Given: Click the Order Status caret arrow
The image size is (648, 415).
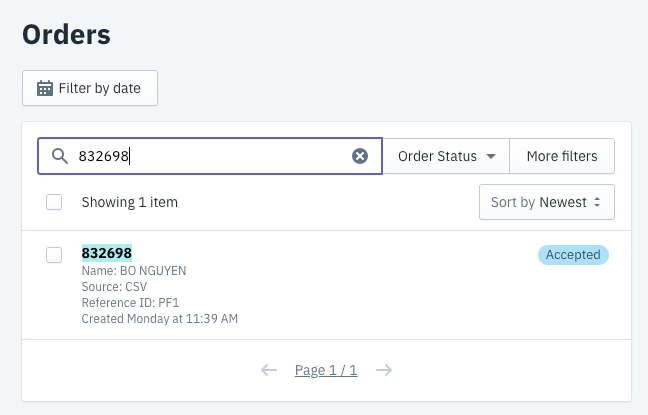Looking at the screenshot, I should click(491, 157).
